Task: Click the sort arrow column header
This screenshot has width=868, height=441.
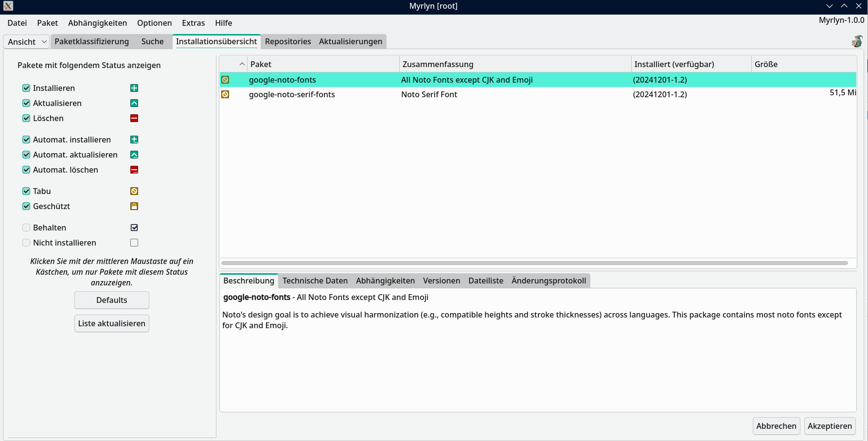Action: [x=242, y=64]
